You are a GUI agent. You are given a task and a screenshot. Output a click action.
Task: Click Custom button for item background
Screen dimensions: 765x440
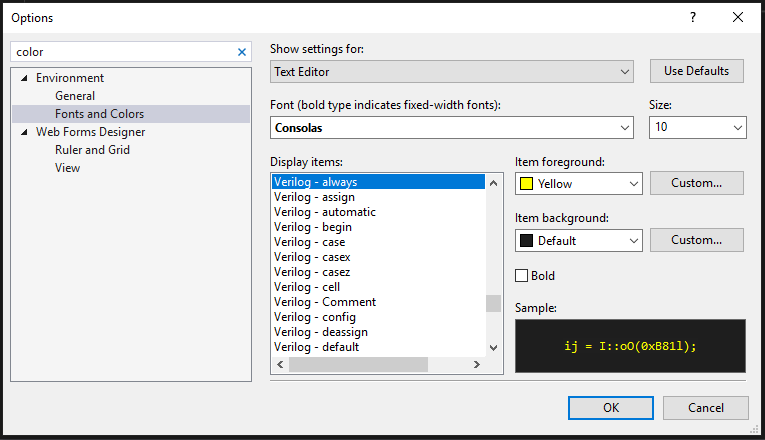click(x=697, y=240)
